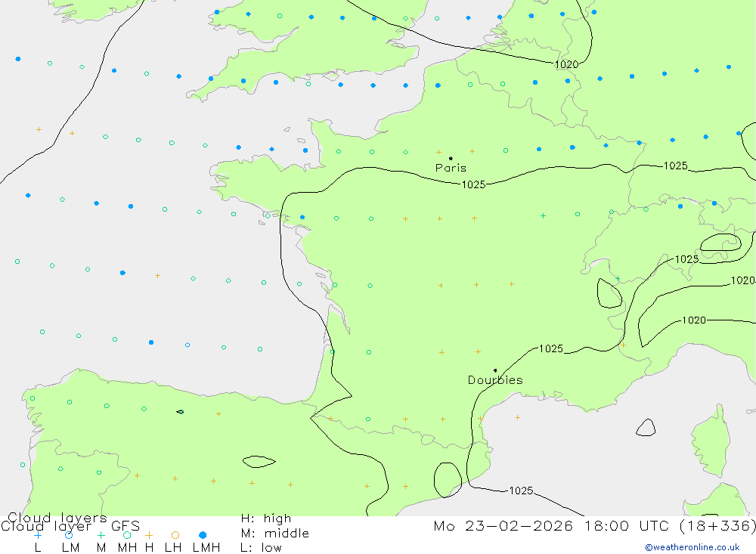The width and height of the screenshot is (756, 554).
Task: Click the "M: middle" legend text
Action: point(275,534)
